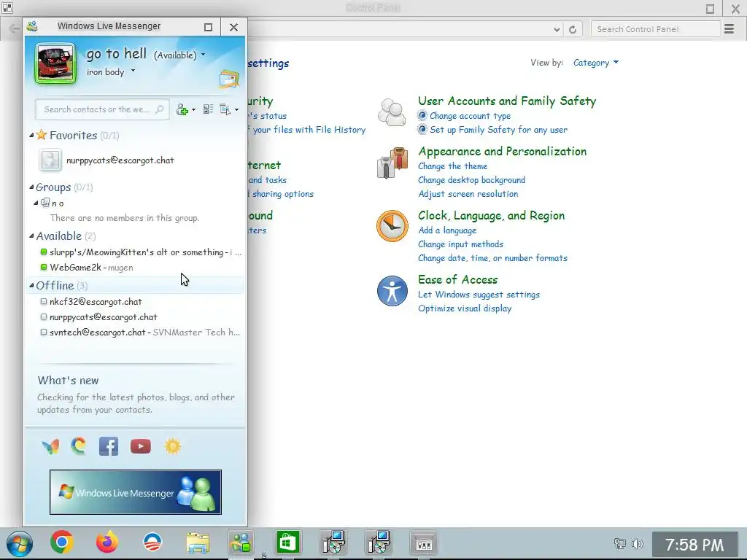
Task: Open the YouTube icon in Messenger
Action: 141,446
